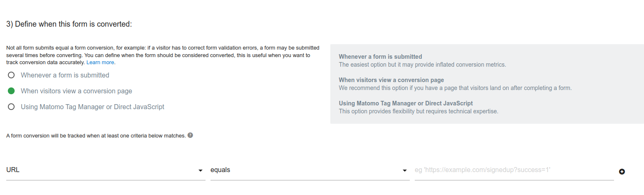Toggle the green 'When visitors view a conversion page' radio
This screenshot has width=644, height=195.
pos(12,91)
